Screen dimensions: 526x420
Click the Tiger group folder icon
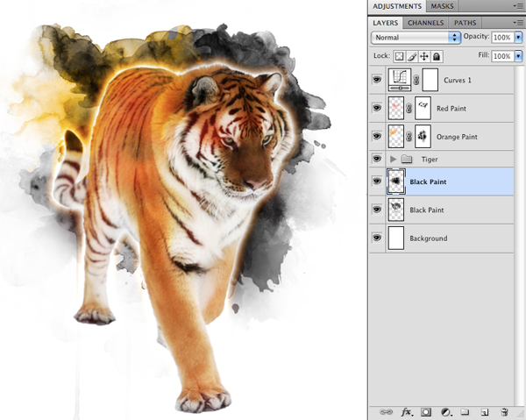pos(407,159)
